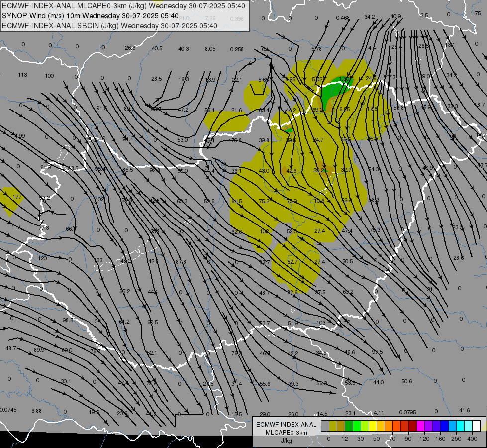Click the map value '18.7'
This screenshot has width=487, height=448.
[480, 105]
